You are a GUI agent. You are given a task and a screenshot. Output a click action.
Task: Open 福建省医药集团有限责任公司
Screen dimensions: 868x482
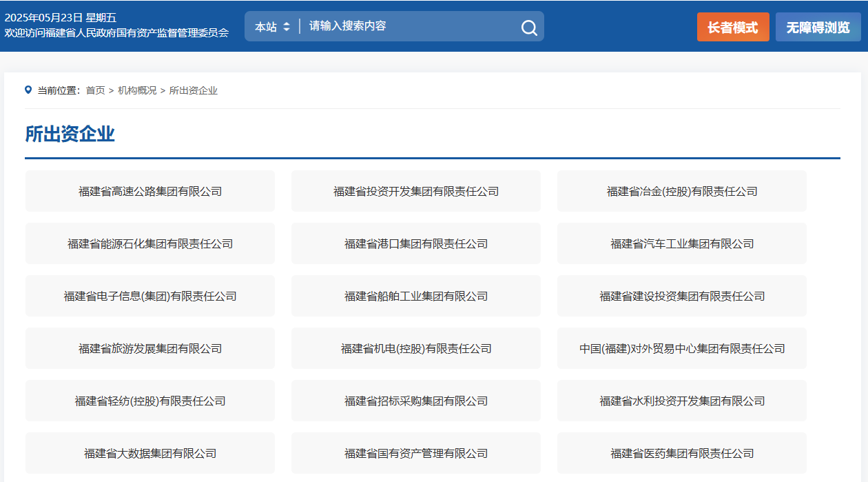point(682,453)
